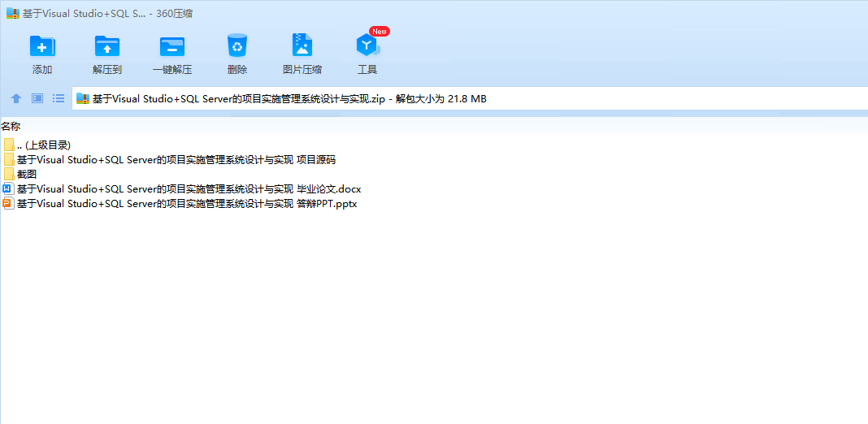Select the '.. (上级目录)' row
The image size is (868, 424).
point(44,145)
